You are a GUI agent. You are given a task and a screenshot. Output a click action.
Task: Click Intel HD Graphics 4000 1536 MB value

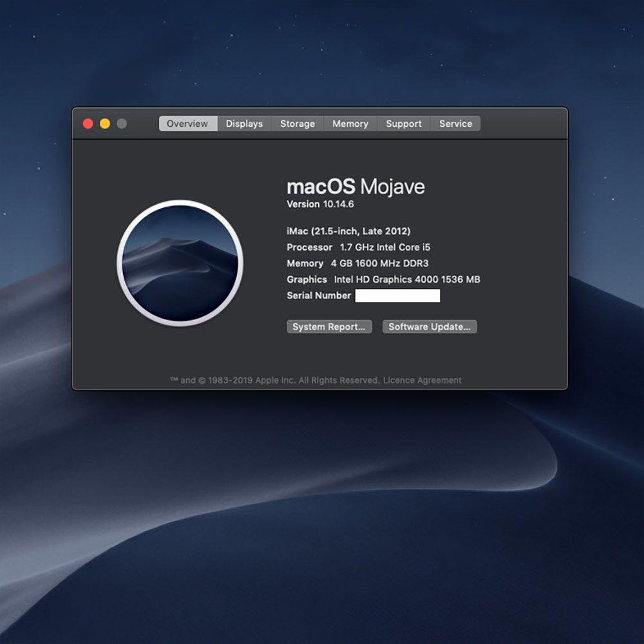click(407, 279)
